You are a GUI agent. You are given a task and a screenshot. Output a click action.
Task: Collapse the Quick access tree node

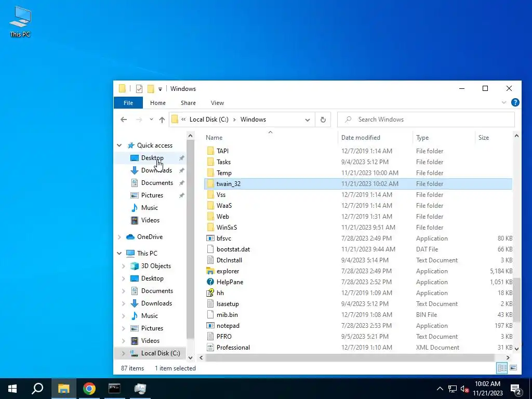(119, 145)
